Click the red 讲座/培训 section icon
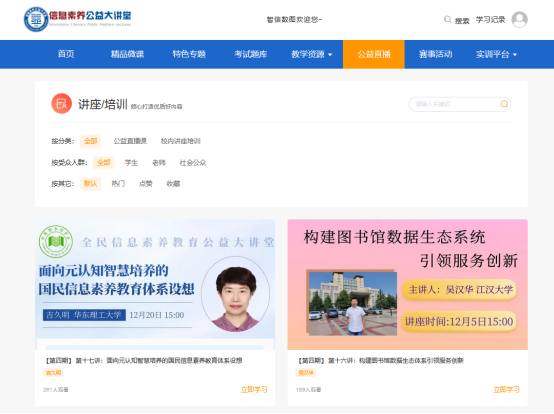554x414 pixels. pos(61,104)
